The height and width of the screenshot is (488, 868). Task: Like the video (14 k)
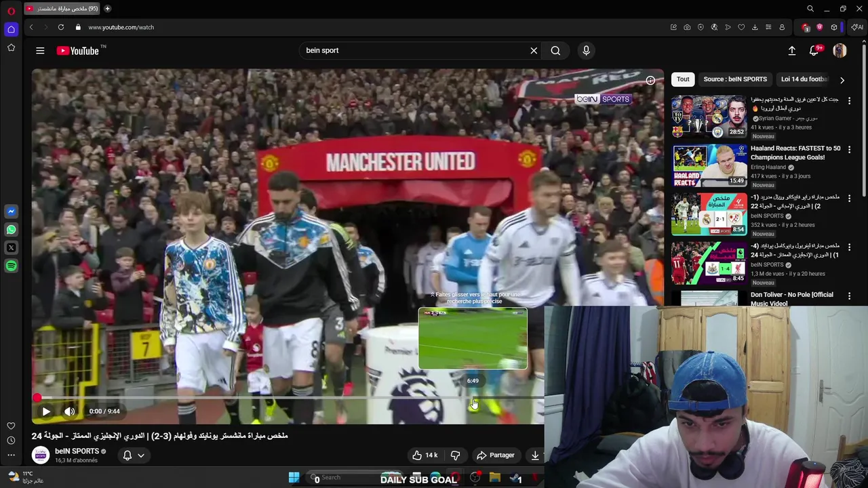[425, 455]
